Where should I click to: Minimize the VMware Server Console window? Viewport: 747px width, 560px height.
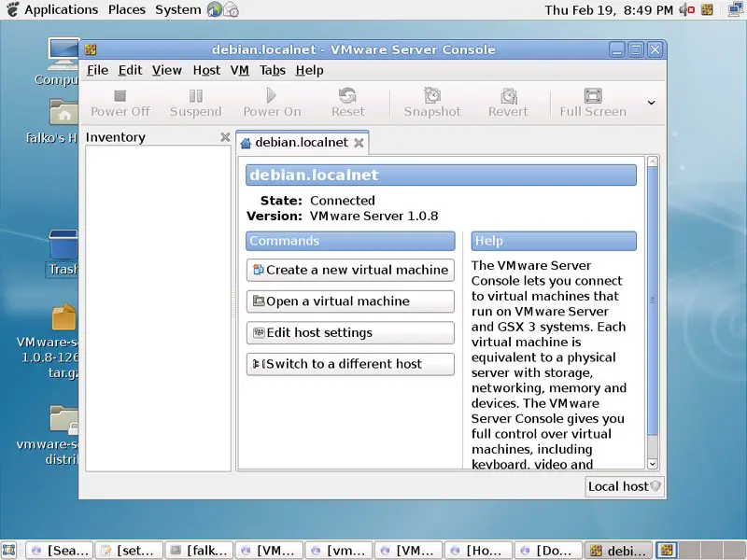pos(617,49)
